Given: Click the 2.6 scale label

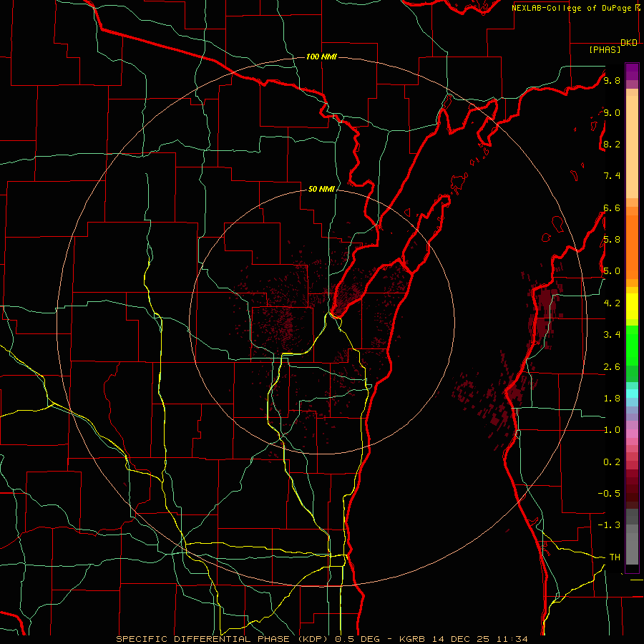Looking at the screenshot, I should click(x=612, y=366).
